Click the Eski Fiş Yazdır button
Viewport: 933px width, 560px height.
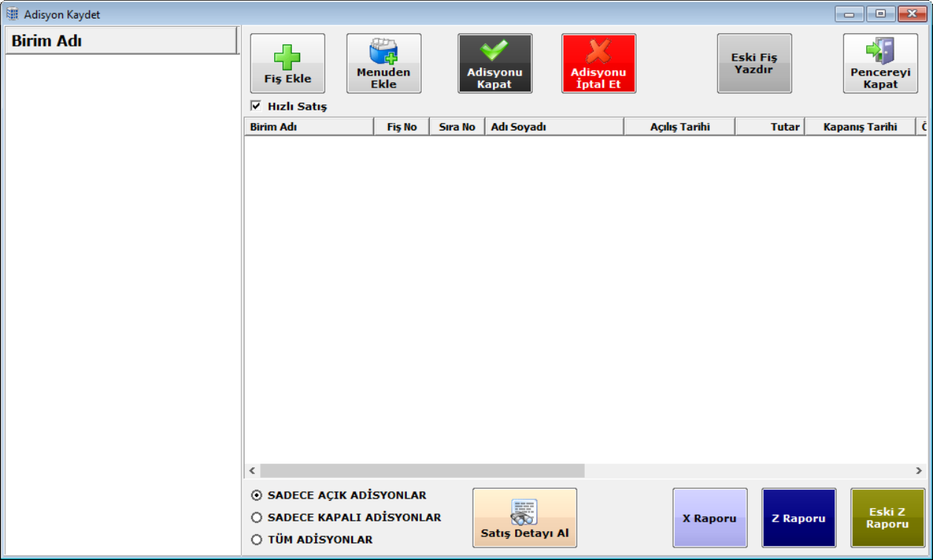coord(754,64)
